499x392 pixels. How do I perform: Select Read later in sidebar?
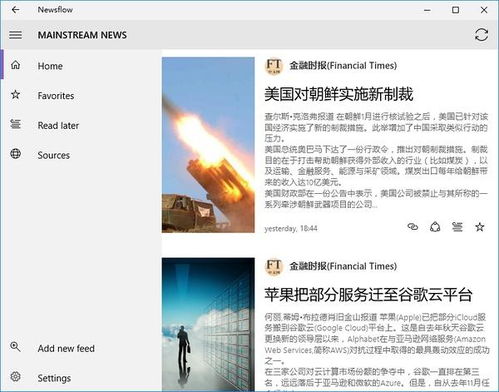pyautogui.click(x=81, y=125)
